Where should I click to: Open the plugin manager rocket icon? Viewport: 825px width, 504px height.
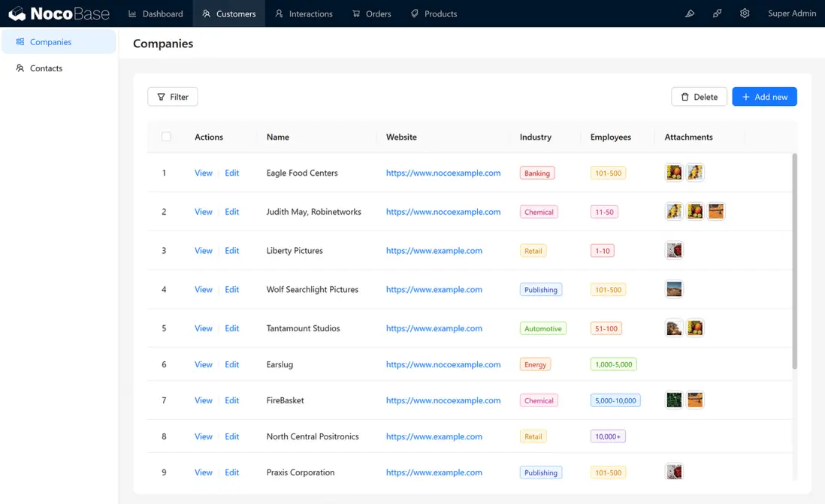coord(718,14)
